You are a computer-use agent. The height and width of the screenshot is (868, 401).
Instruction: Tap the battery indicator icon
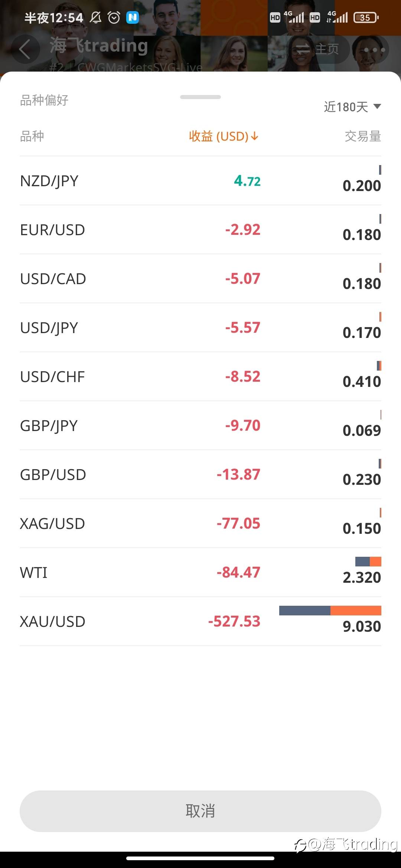366,17
